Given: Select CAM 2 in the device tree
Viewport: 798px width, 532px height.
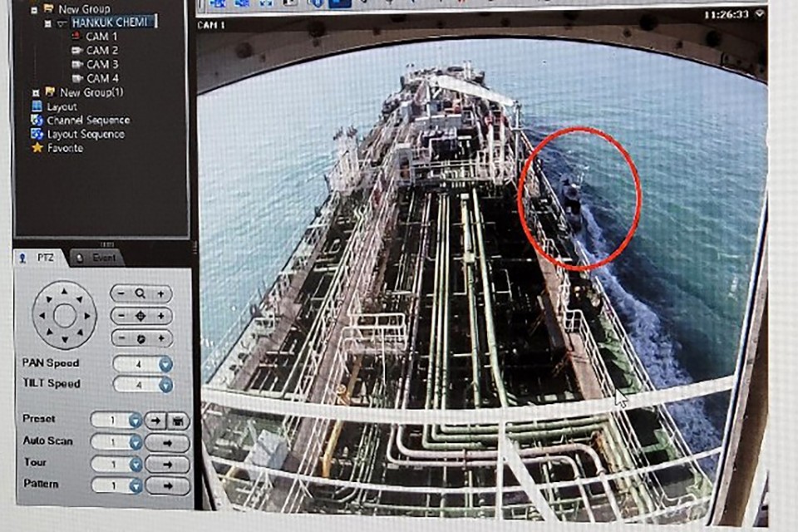Looking at the screenshot, I should tap(101, 51).
